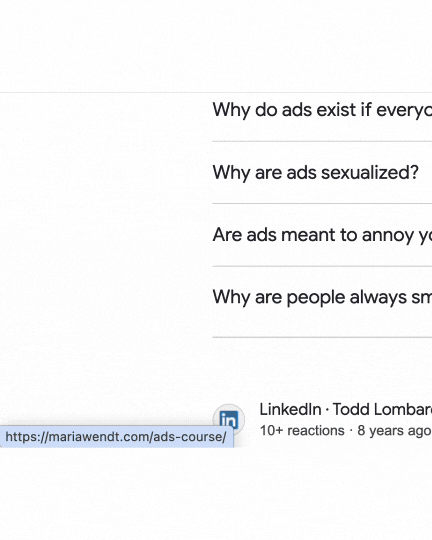
Task: Select the "Why are ads sexualized?" row text
Action: pyautogui.click(x=315, y=173)
